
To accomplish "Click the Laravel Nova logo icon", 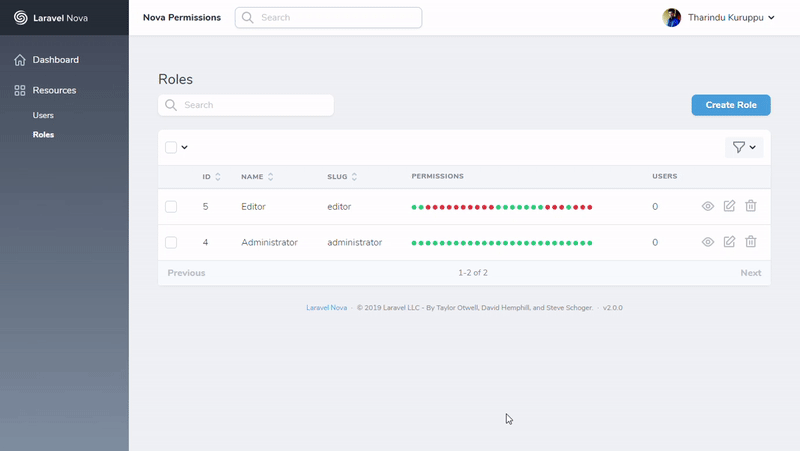I will pyautogui.click(x=20, y=17).
